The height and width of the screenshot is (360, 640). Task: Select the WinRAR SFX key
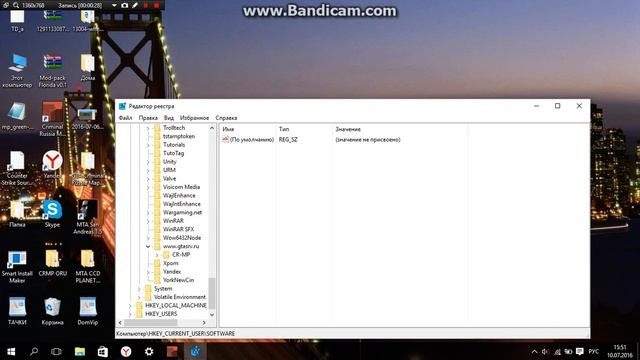click(x=178, y=229)
